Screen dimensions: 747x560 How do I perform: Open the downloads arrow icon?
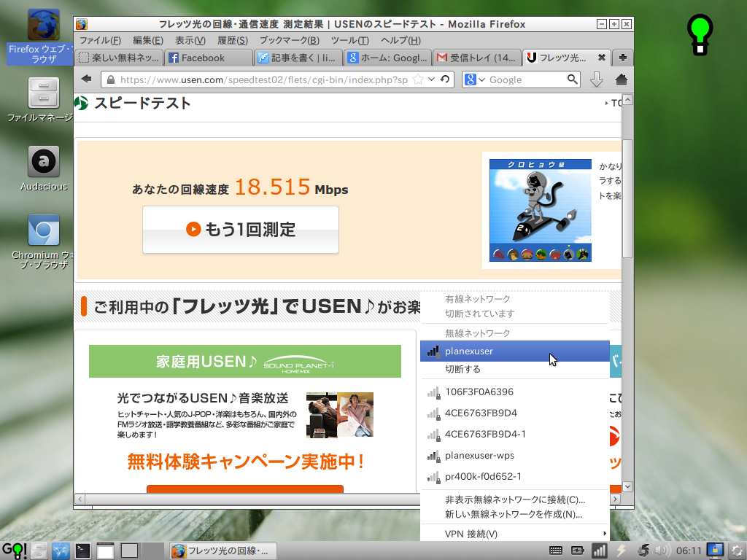pos(597,79)
